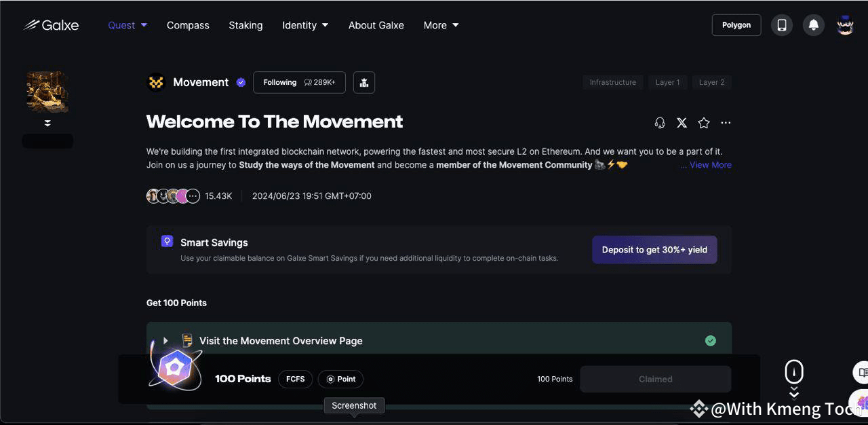Open About Galxe page
The width and height of the screenshot is (868, 425).
(x=376, y=25)
